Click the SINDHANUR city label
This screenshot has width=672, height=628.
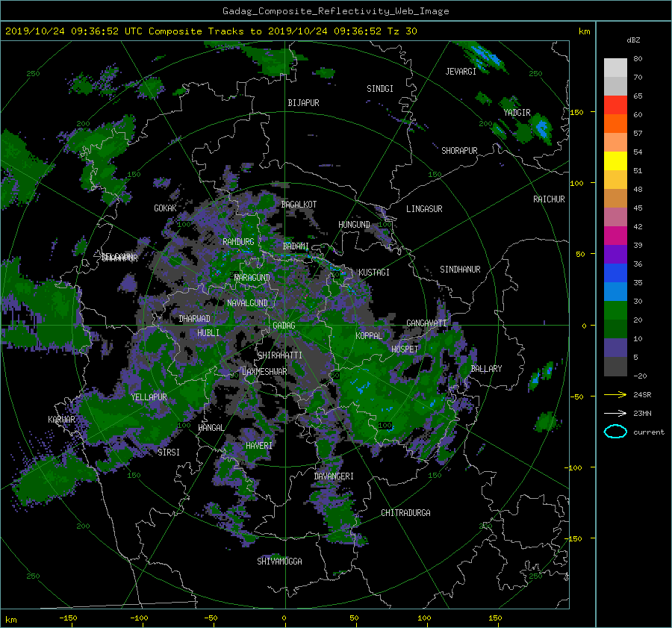click(x=460, y=270)
